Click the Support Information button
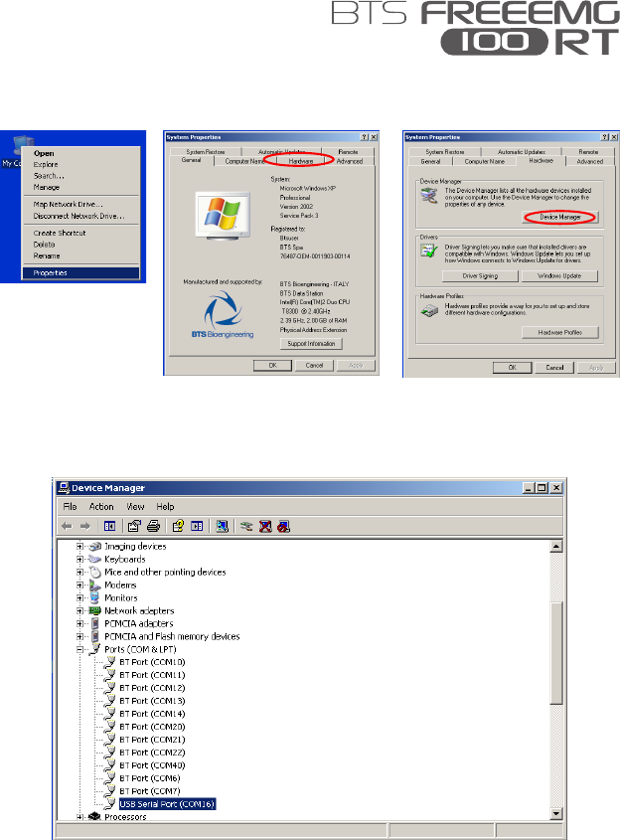This screenshot has width=620, height=840. (311, 343)
